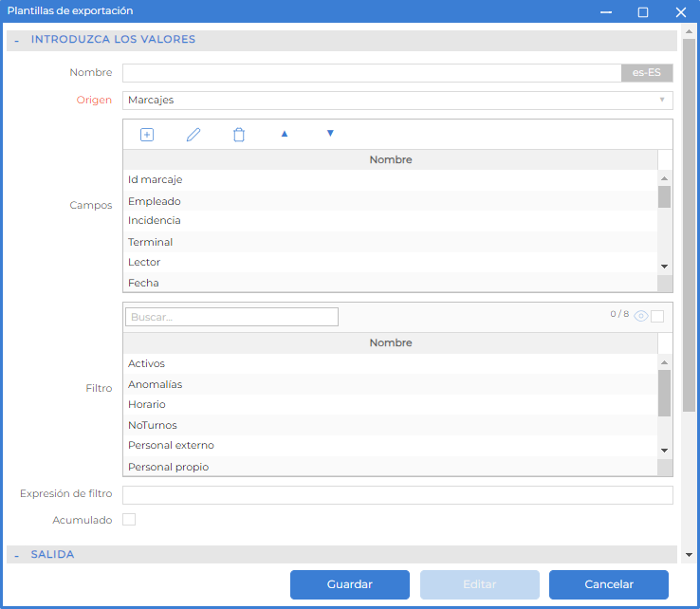This screenshot has height=609, width=700.
Task: Click the Nombre column header in Campos
Action: point(390,160)
